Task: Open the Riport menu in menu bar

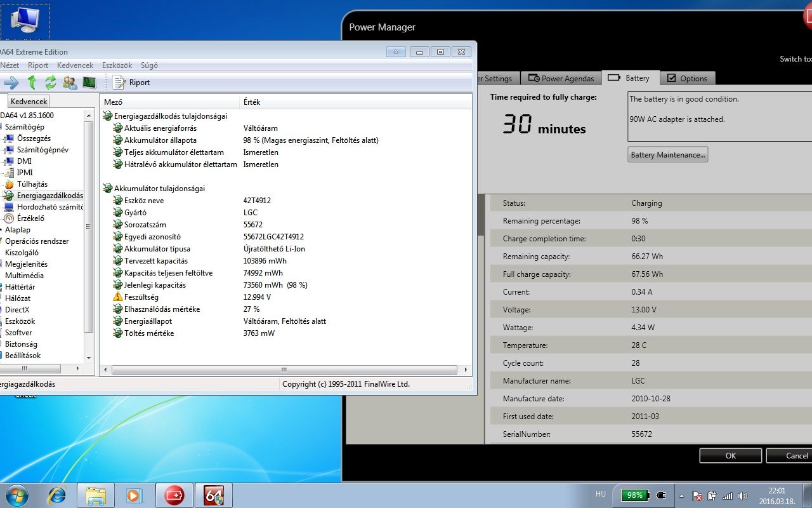Action: click(38, 65)
